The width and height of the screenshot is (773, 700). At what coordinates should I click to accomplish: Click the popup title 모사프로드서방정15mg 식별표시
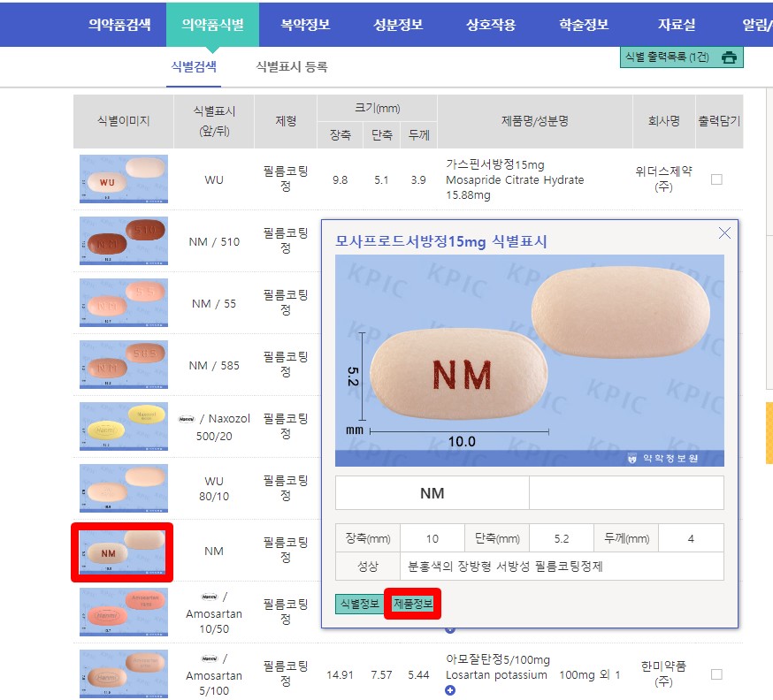pos(441,241)
